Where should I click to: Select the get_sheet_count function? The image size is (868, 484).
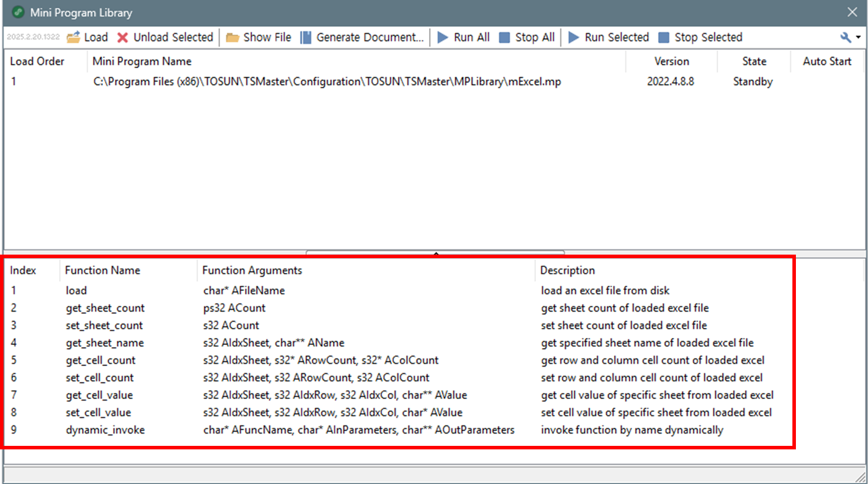point(105,308)
